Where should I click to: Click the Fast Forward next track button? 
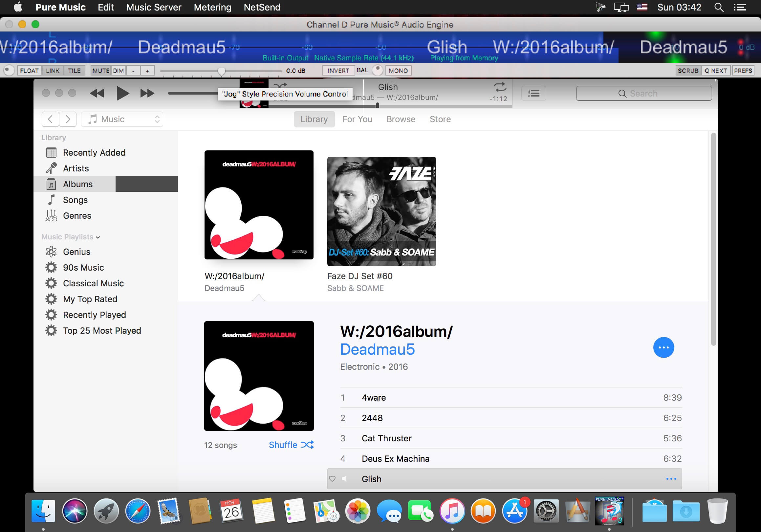point(147,94)
